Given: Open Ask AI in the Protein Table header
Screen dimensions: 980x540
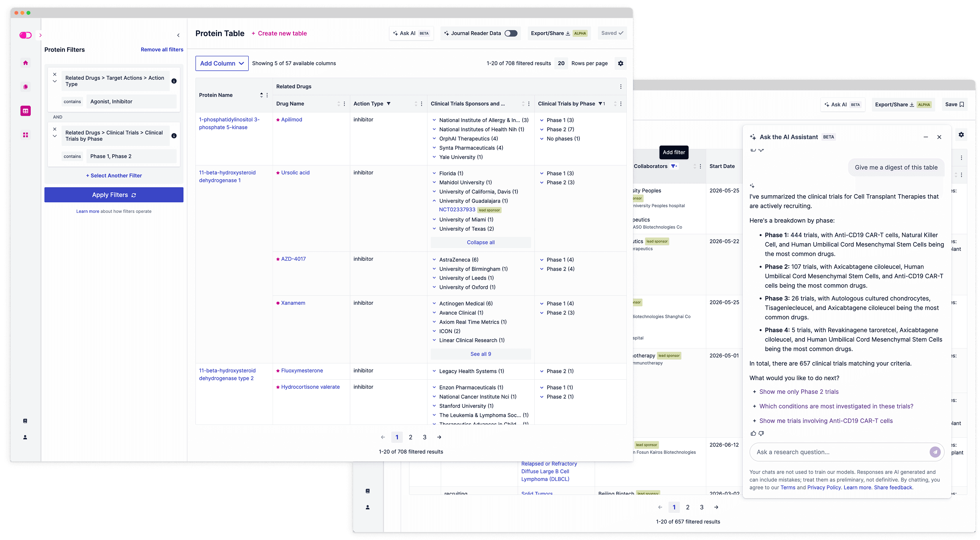Looking at the screenshot, I should [x=411, y=33].
